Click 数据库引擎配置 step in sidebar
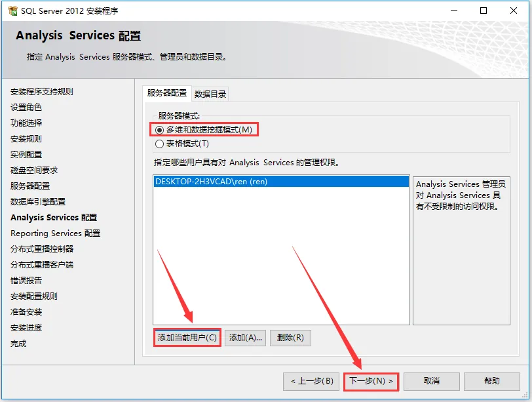The height and width of the screenshot is (402, 532). pos(37,202)
